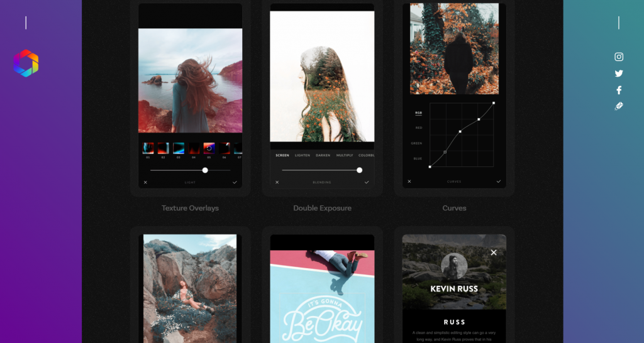Click the autumn leaves hooded figure photo

454,49
